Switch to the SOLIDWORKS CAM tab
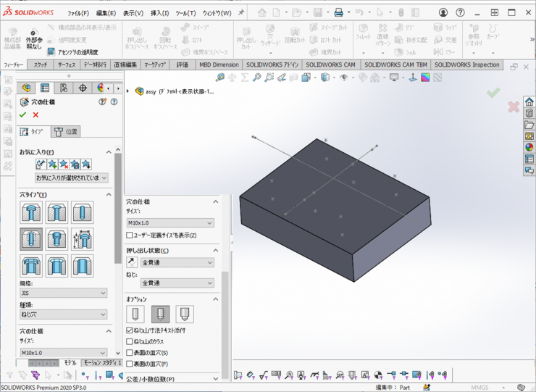The image size is (536, 392). tap(330, 64)
